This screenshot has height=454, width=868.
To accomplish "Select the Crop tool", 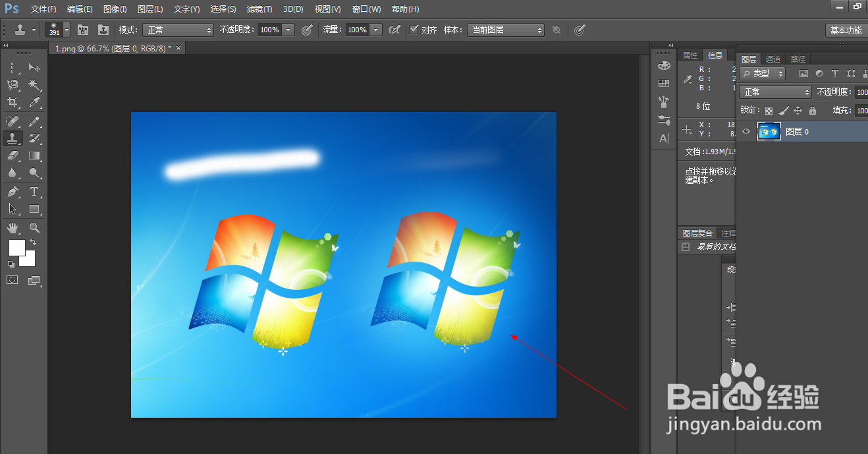I will [x=13, y=102].
